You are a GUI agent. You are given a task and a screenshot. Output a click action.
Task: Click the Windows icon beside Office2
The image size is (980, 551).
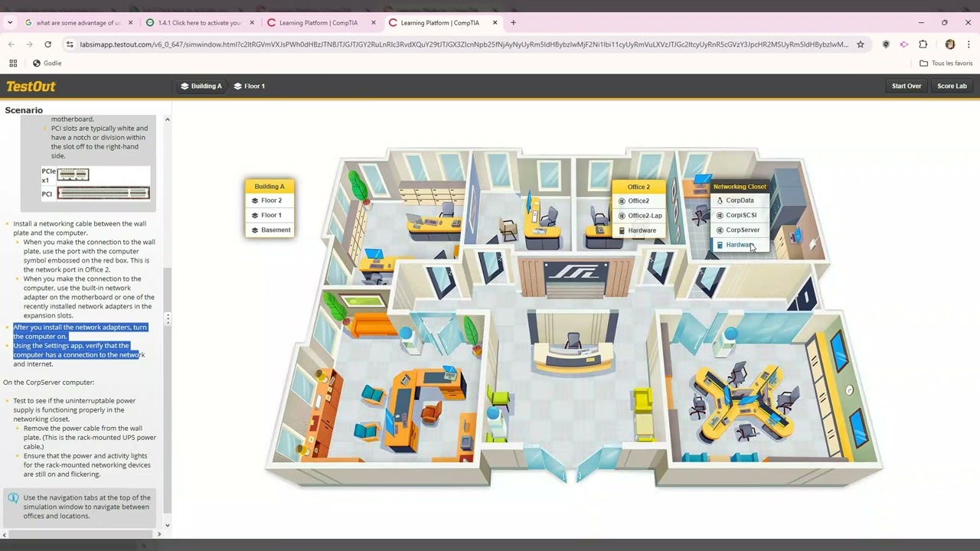[x=622, y=201]
